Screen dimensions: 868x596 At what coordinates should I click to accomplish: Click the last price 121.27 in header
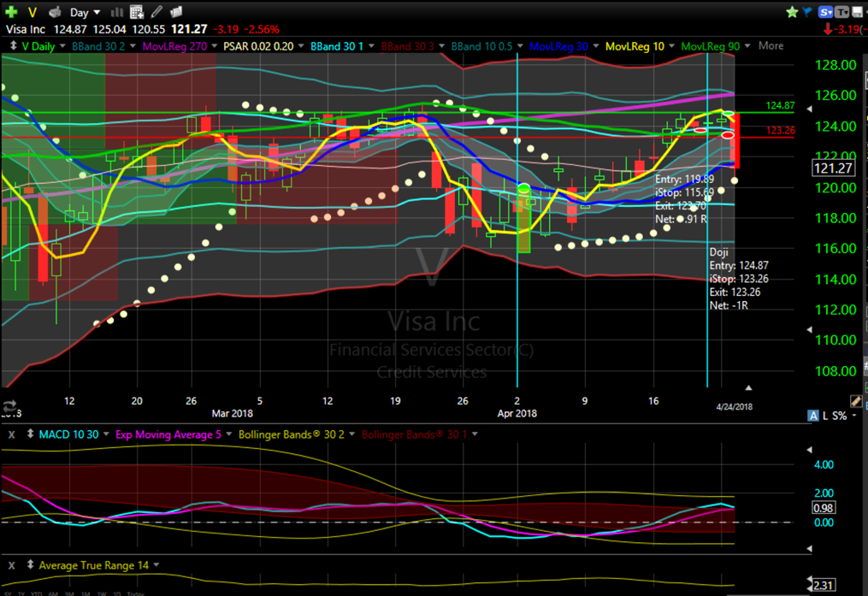click(x=189, y=29)
